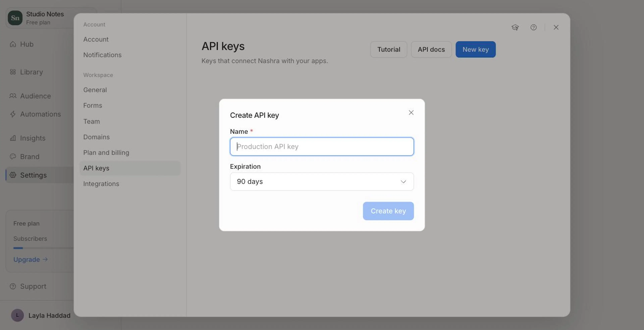Click the chevron arrow in Expiration field
The width and height of the screenshot is (644, 330).
click(403, 182)
